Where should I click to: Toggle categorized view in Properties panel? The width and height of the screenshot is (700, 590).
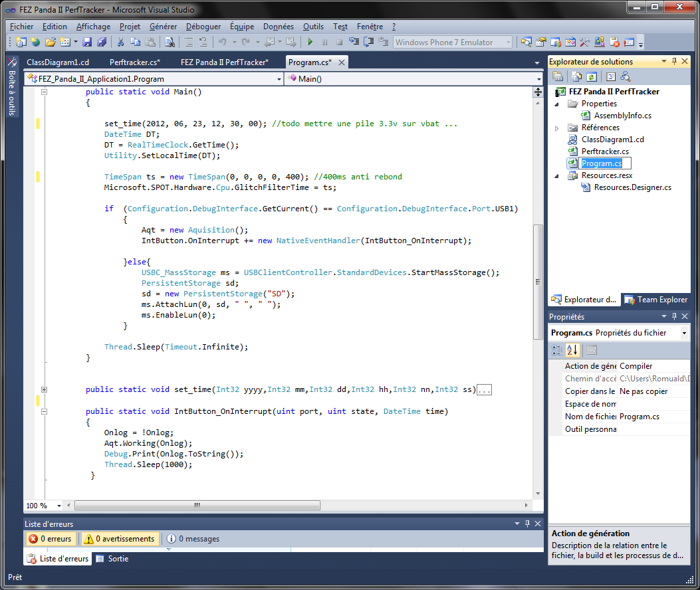coord(557,350)
